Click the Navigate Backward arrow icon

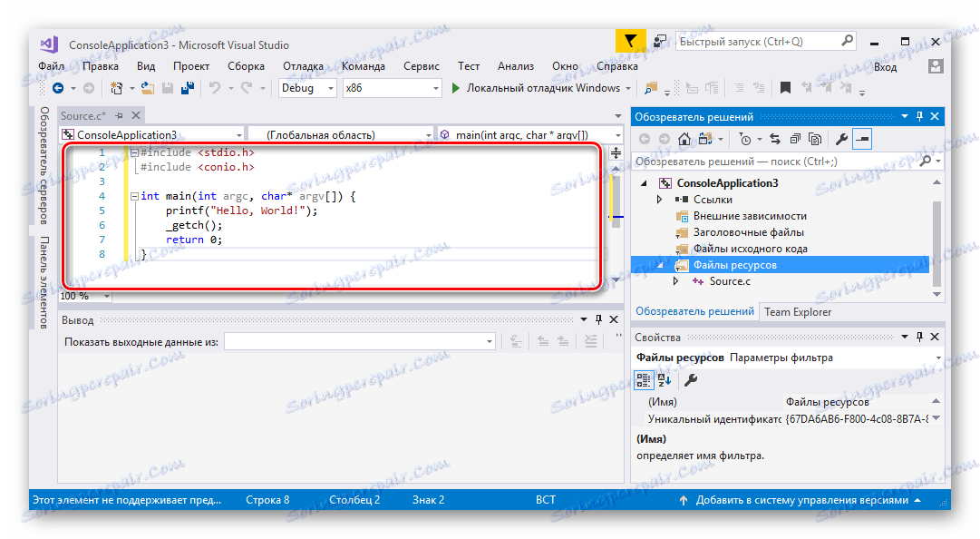tap(58, 87)
